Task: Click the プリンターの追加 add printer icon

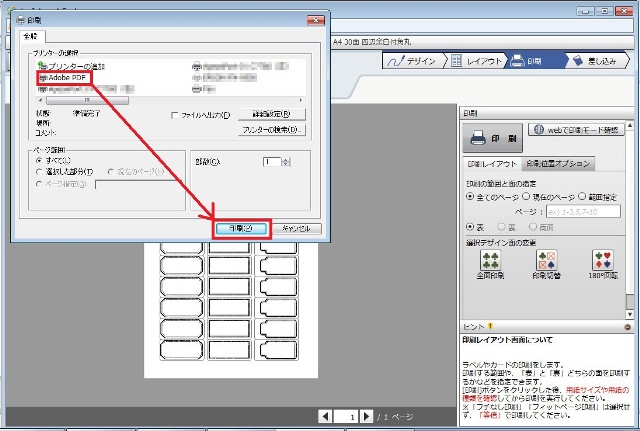Action: (42, 66)
